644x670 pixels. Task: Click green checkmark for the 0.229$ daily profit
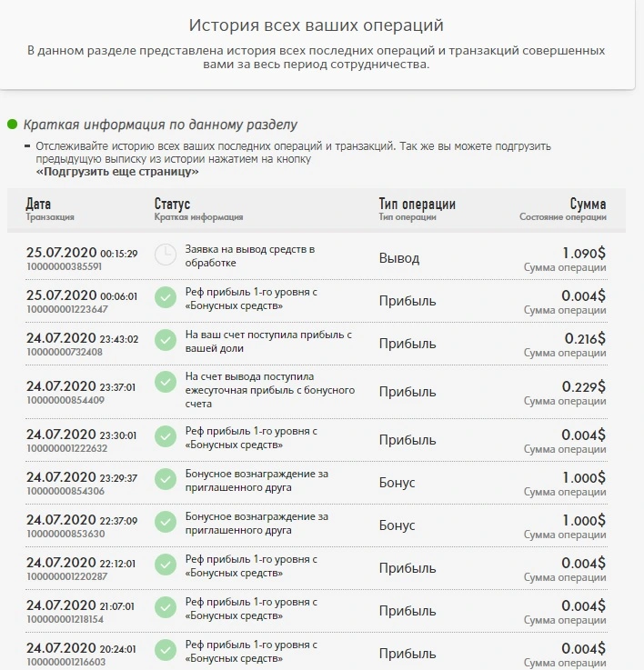click(166, 382)
